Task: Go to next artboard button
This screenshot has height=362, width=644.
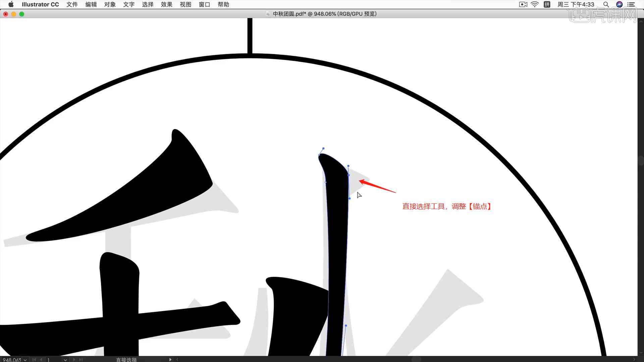Action: (74, 360)
